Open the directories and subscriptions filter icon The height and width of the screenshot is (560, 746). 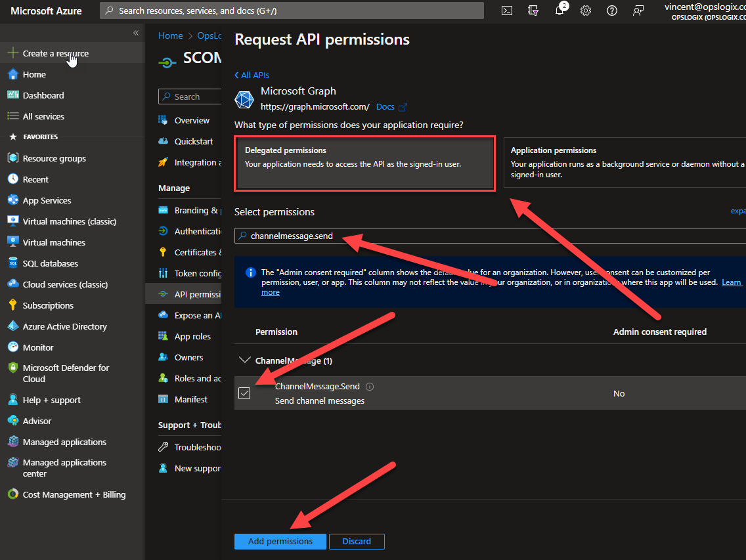[533, 11]
